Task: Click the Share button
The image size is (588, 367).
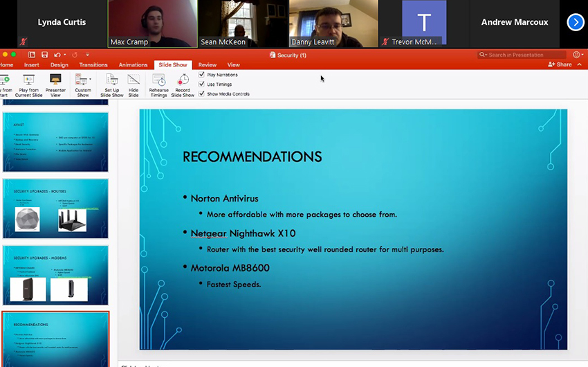Action: click(560, 64)
